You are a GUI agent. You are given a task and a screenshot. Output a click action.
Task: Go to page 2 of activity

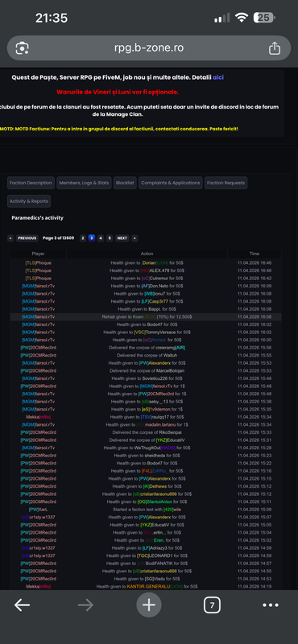[83, 238]
